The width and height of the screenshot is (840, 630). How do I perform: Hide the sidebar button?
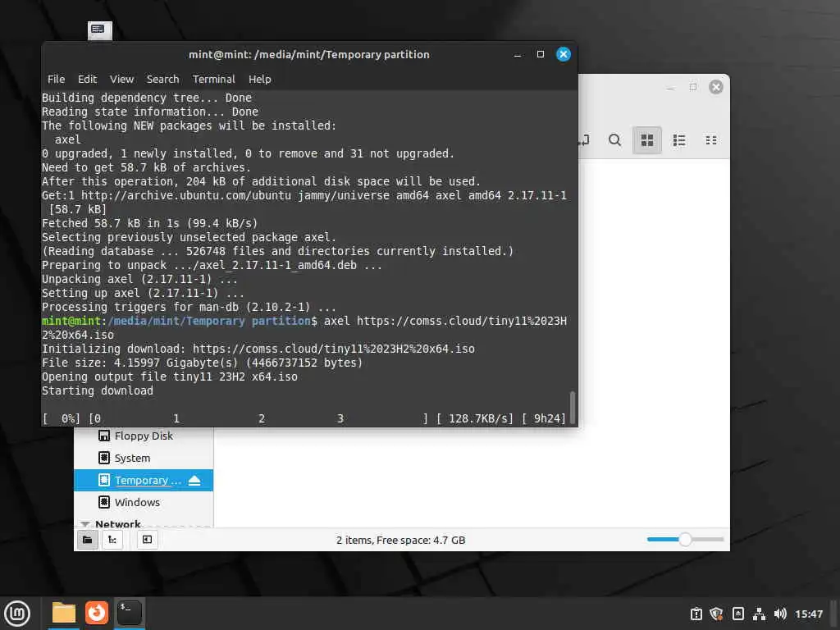click(x=148, y=540)
